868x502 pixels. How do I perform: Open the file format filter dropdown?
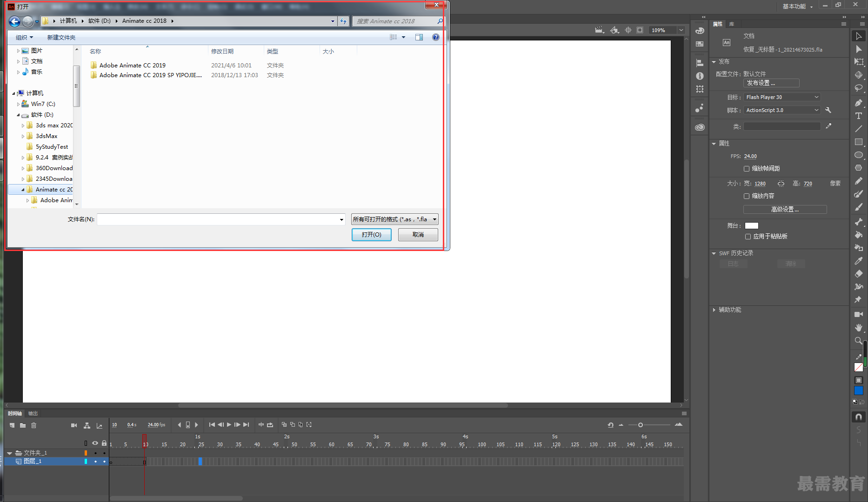click(x=394, y=219)
